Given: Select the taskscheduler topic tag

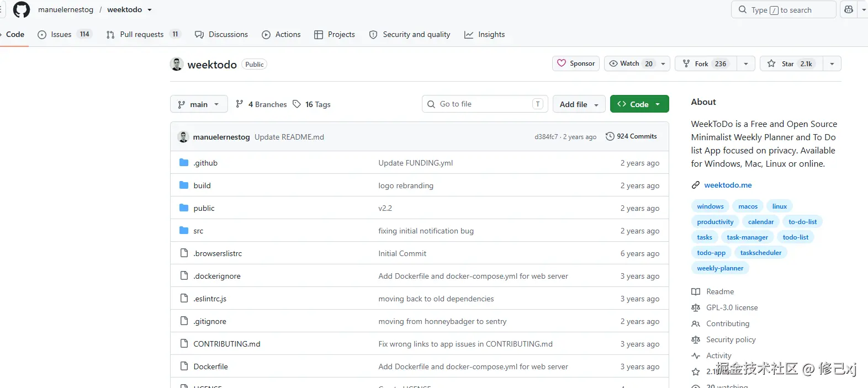Looking at the screenshot, I should tap(761, 253).
